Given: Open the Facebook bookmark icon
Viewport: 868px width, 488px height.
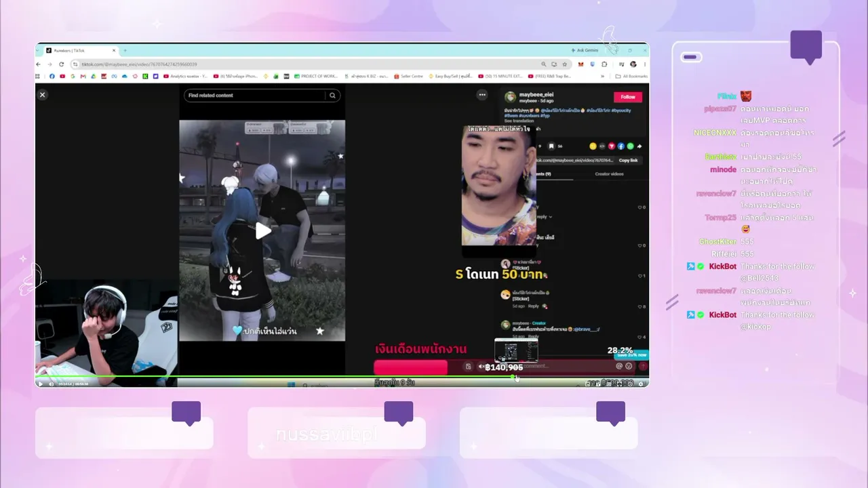Looking at the screenshot, I should coord(52,77).
